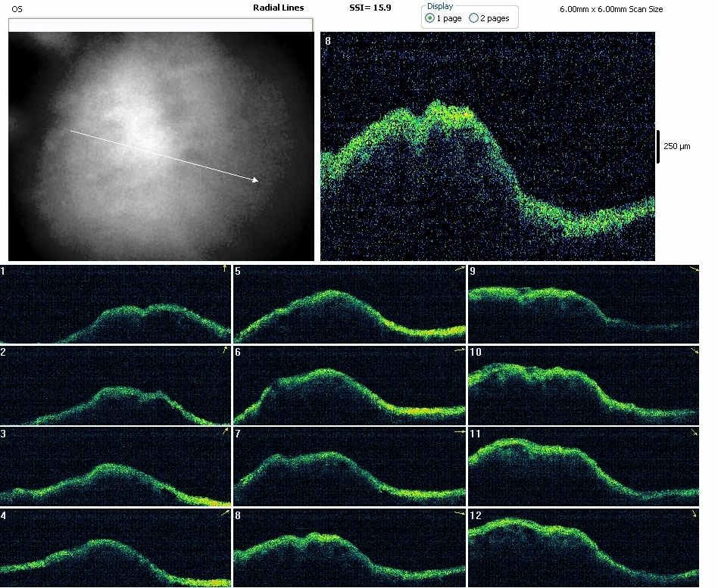Click the empty text field above fundus image
The width and height of the screenshot is (718, 588).
161,25
